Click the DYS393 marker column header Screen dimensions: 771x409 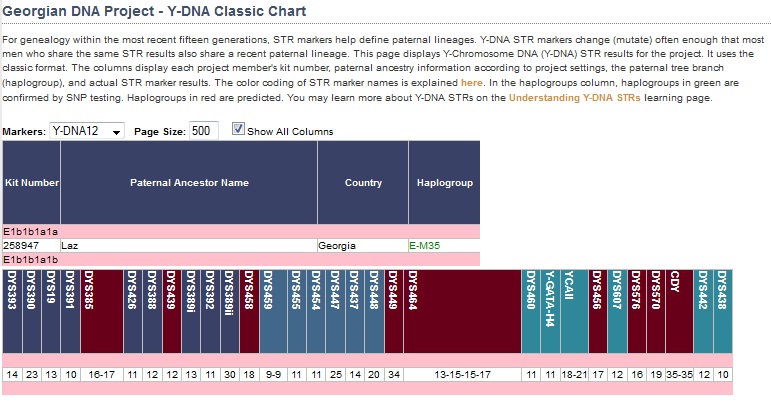pyautogui.click(x=12, y=310)
